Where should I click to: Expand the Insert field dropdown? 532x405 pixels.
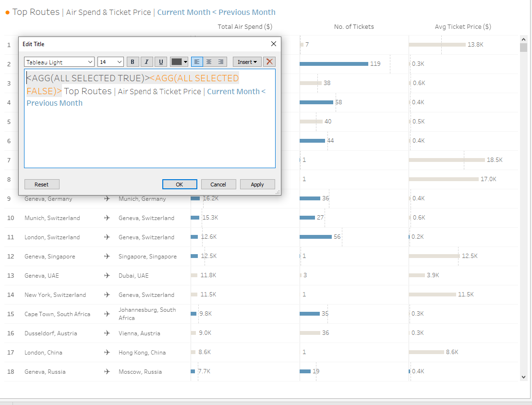pos(247,62)
